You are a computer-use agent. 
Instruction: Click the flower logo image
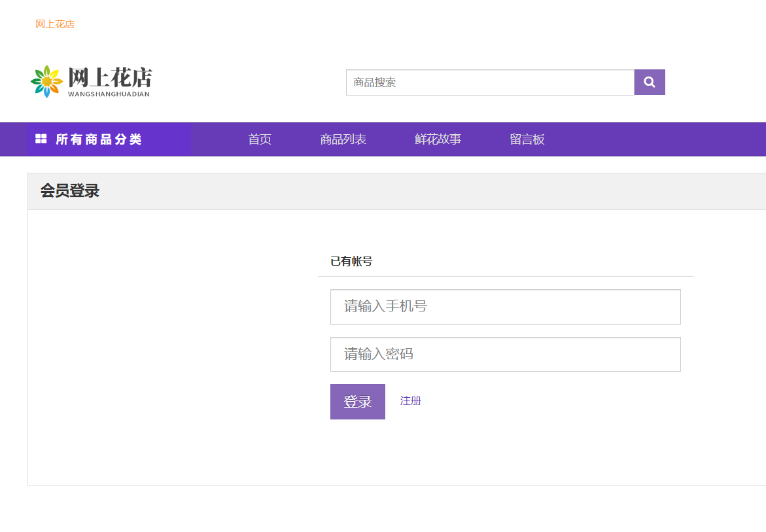47,81
